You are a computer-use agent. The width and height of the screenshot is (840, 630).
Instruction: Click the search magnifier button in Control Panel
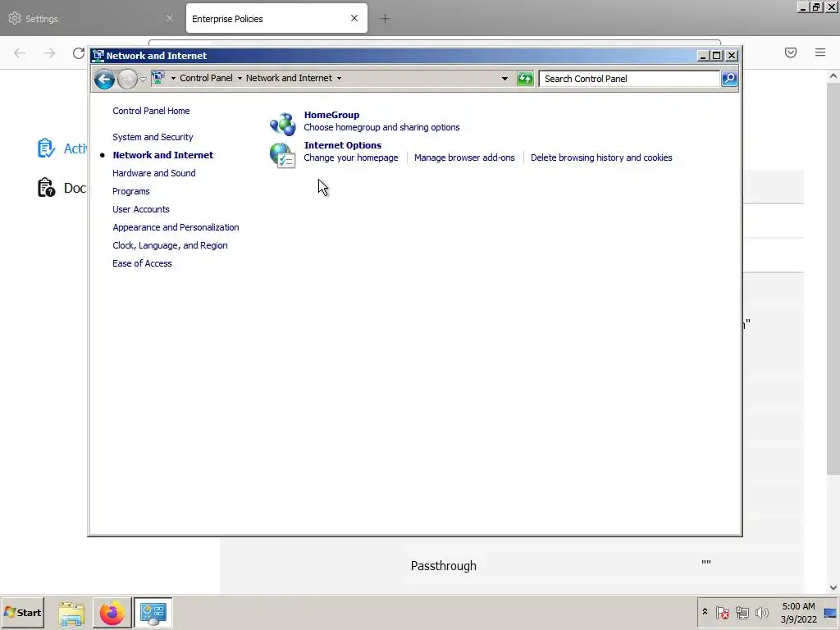click(x=729, y=79)
